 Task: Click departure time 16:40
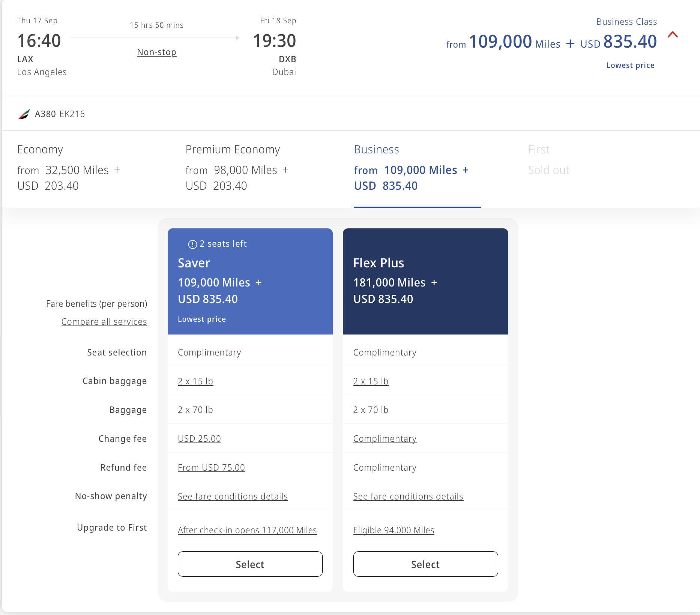(39, 41)
